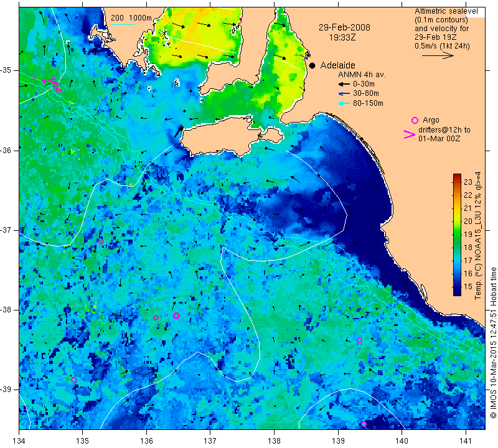Click the Argo float circle near 134.9E 38.9S

pyautogui.click(x=73, y=380)
